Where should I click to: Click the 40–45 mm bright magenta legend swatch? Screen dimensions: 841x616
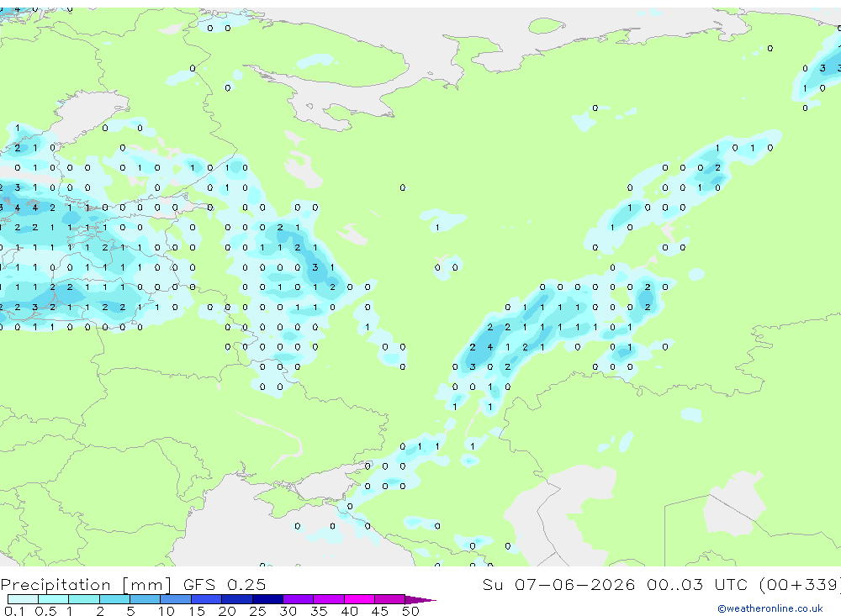pyautogui.click(x=359, y=599)
